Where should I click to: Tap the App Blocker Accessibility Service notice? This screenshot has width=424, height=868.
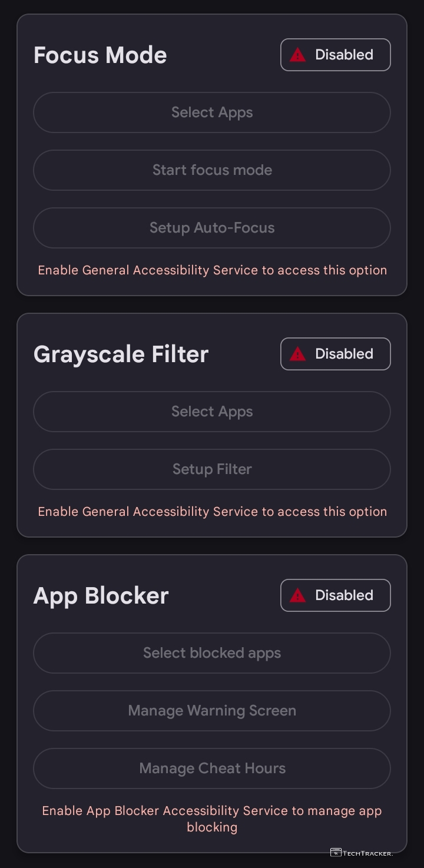pos(212,819)
